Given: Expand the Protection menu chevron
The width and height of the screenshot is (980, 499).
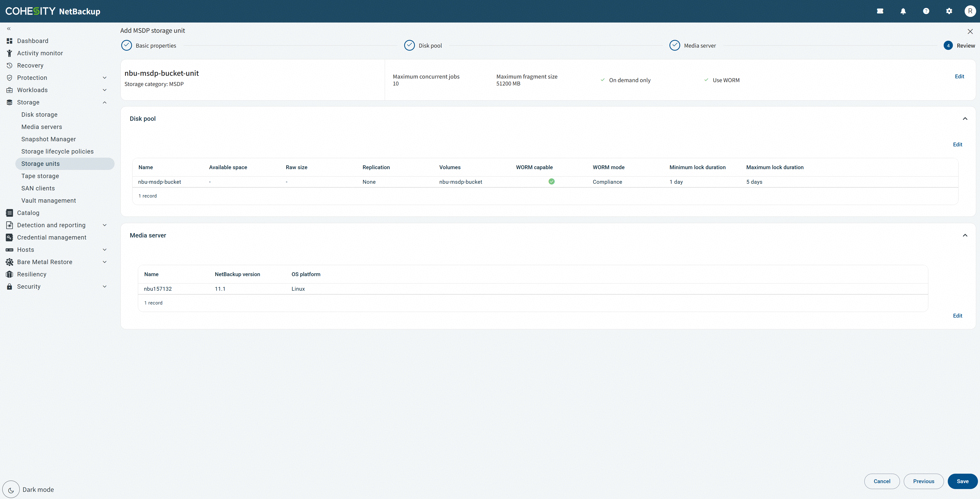Looking at the screenshot, I should [x=105, y=78].
